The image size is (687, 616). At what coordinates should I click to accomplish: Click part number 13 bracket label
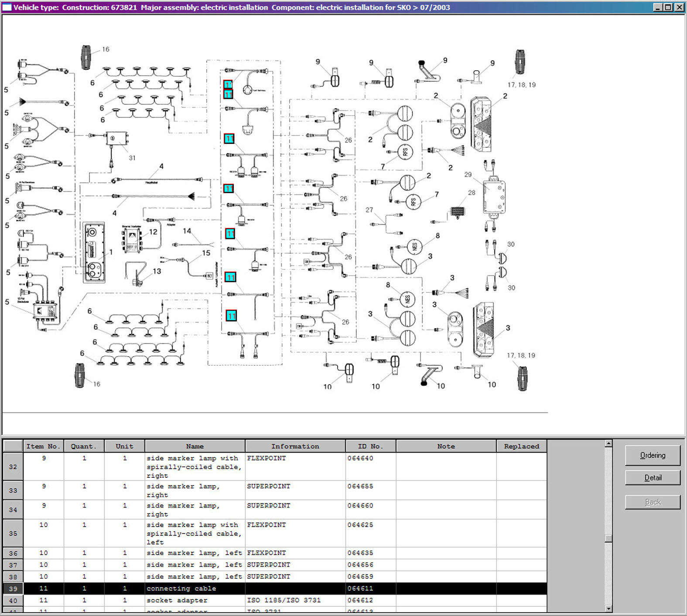tap(157, 271)
